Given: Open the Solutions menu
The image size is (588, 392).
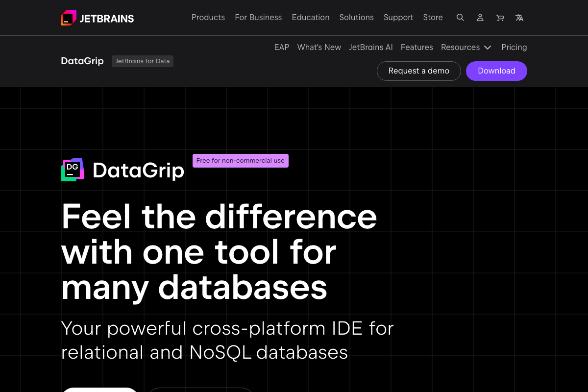Looking at the screenshot, I should (356, 18).
